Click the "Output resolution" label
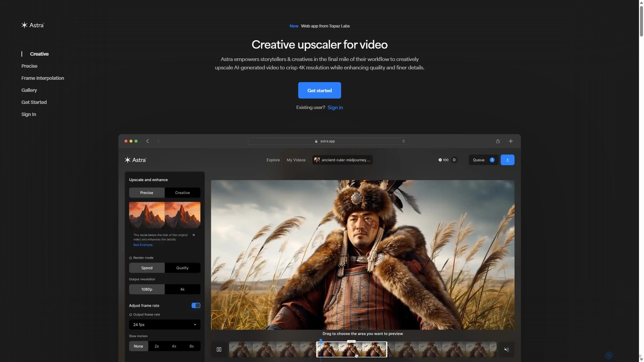Screen dimensions: 644x362 pos(142,280)
